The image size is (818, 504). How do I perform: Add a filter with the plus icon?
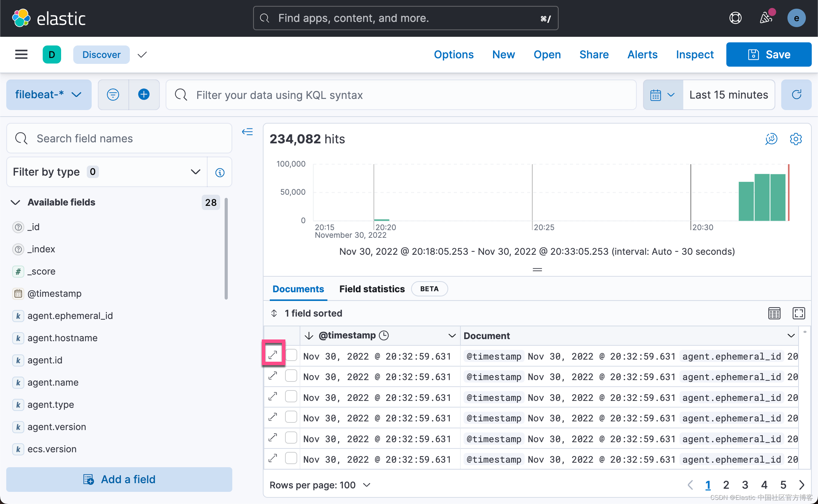point(144,95)
